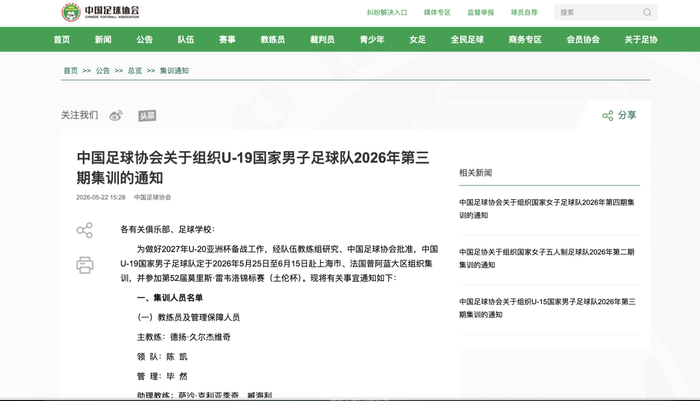Open 关于足协 navigation item

641,39
